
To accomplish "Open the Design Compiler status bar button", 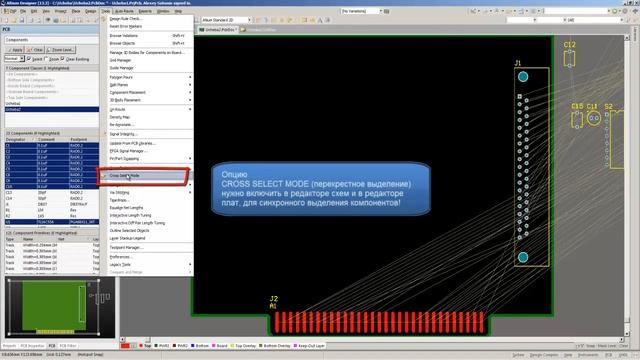I will click(543, 356).
